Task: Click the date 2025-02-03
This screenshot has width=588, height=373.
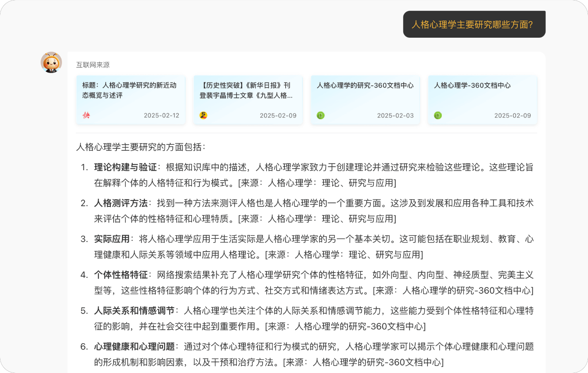Action: click(x=395, y=115)
